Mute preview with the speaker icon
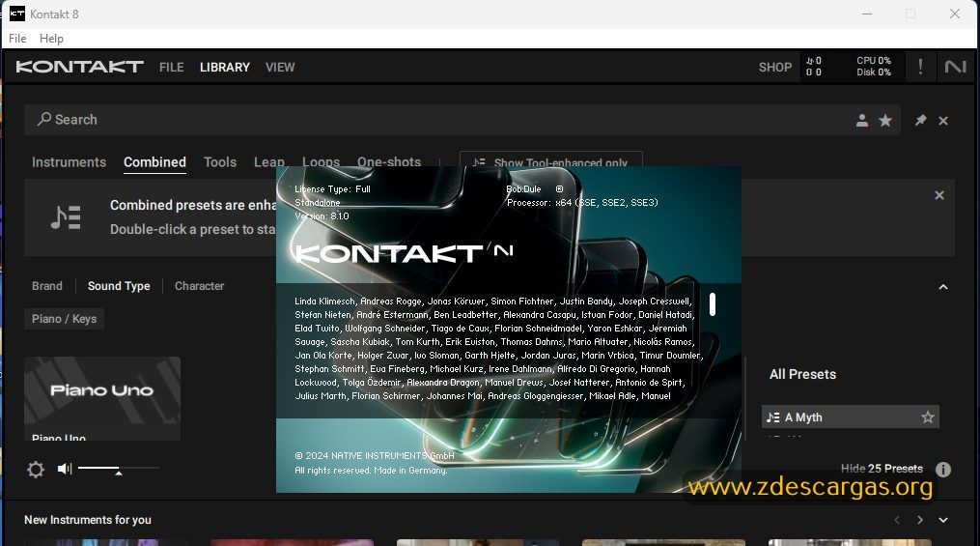Image resolution: width=980 pixels, height=546 pixels. tap(65, 469)
